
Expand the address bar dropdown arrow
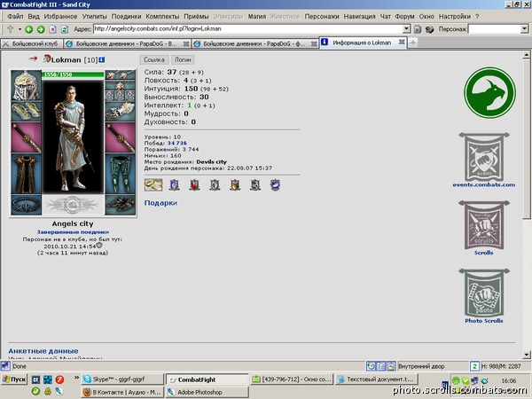click(406, 29)
